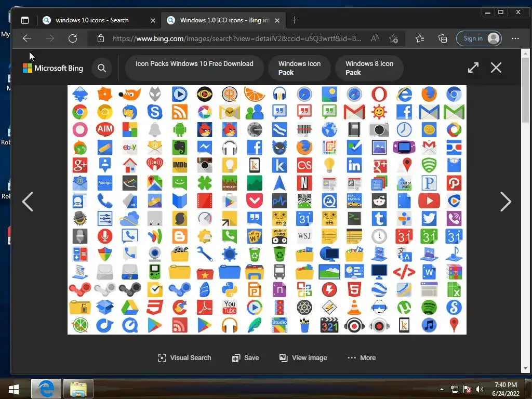Open the Windows Start menu
Viewport: 532px width, 399px height.
[14, 389]
